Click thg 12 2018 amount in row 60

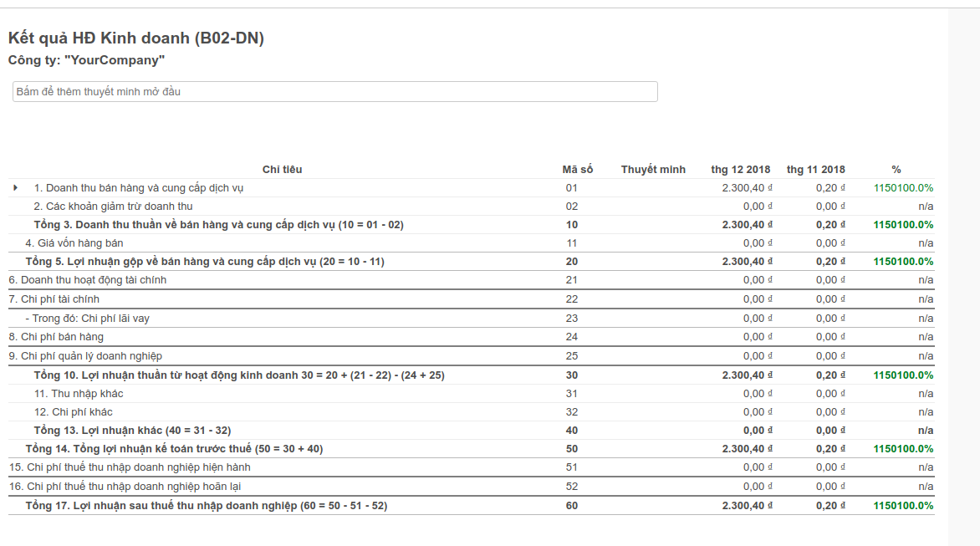(747, 505)
